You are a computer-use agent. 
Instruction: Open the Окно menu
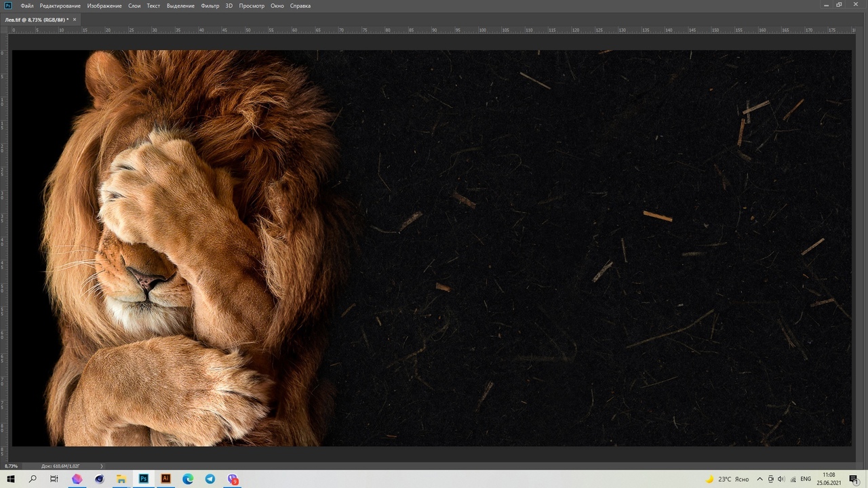(x=277, y=5)
